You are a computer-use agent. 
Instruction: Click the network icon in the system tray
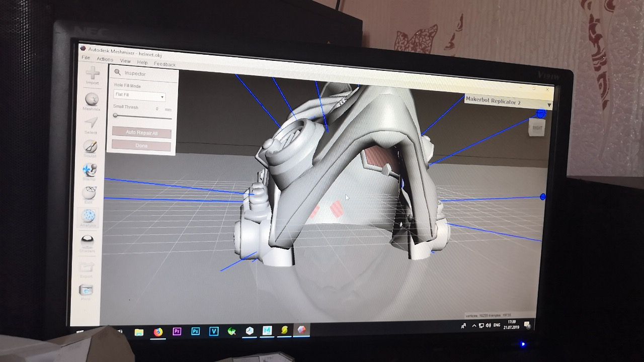point(481,326)
